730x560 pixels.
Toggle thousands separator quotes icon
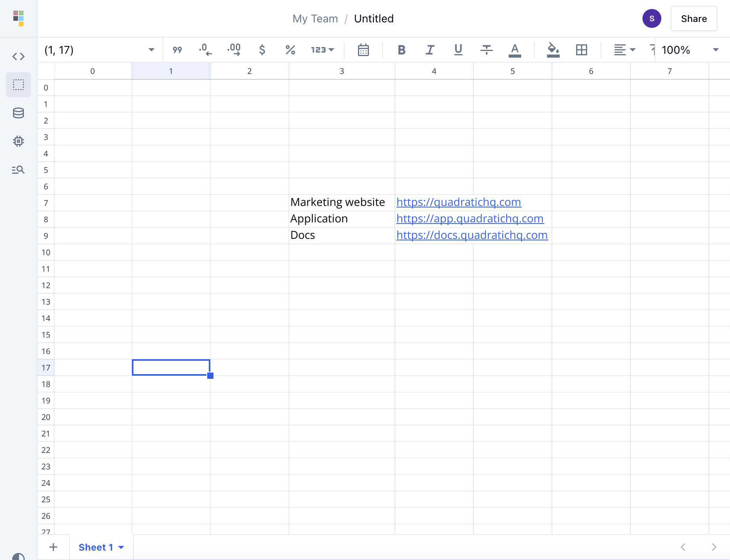point(177,50)
